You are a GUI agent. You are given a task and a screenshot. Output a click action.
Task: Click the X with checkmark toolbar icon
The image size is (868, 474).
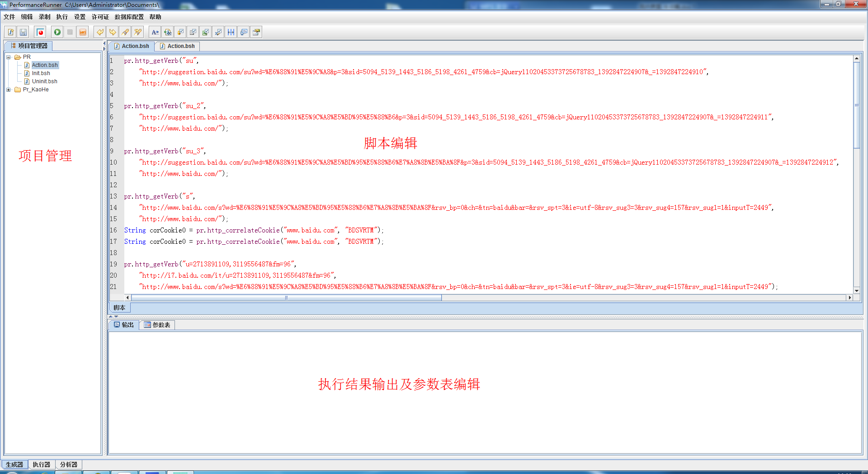pos(218,32)
